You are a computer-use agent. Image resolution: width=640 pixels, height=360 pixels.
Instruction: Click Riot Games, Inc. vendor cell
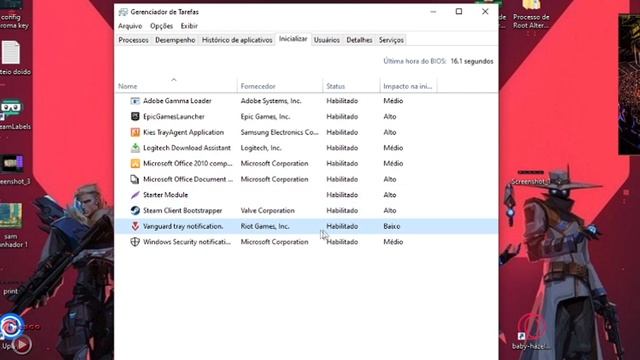pos(265,226)
